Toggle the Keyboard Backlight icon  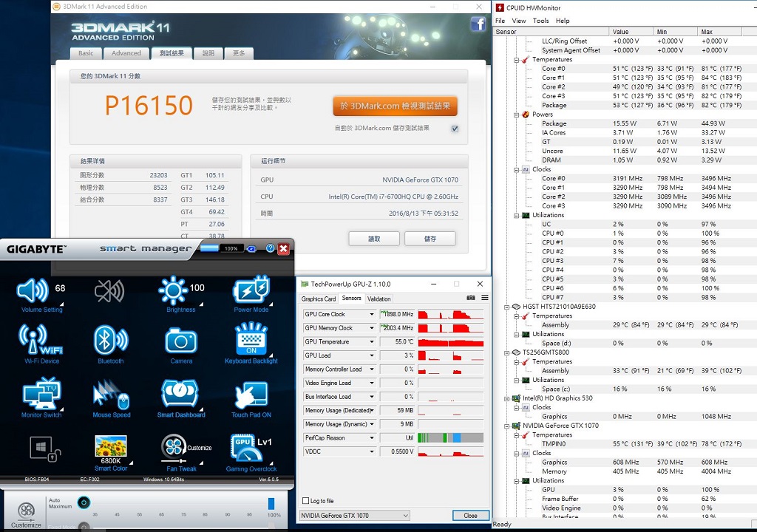(251, 339)
